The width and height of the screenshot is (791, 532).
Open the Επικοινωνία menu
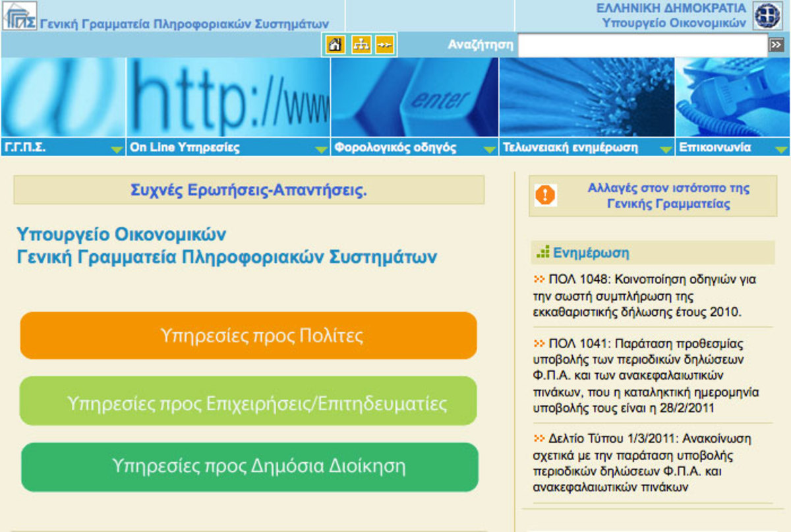tap(715, 148)
